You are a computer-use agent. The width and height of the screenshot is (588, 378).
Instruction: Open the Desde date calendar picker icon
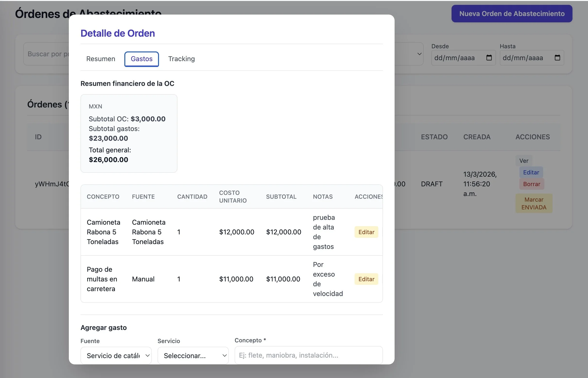[489, 58]
